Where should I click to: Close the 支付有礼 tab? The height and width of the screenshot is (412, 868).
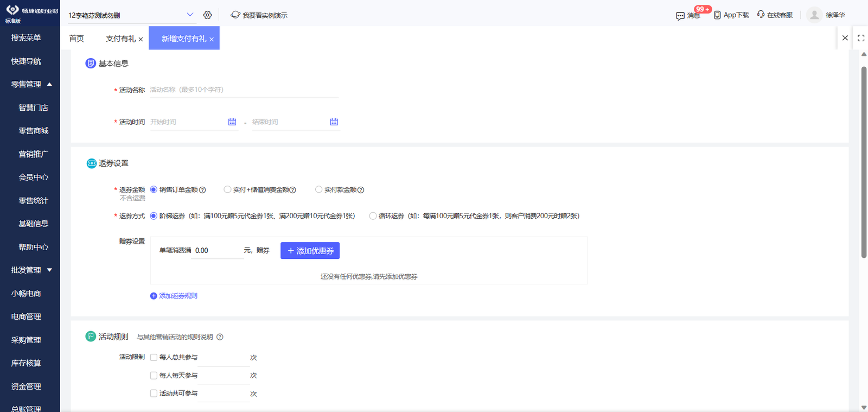pos(141,39)
